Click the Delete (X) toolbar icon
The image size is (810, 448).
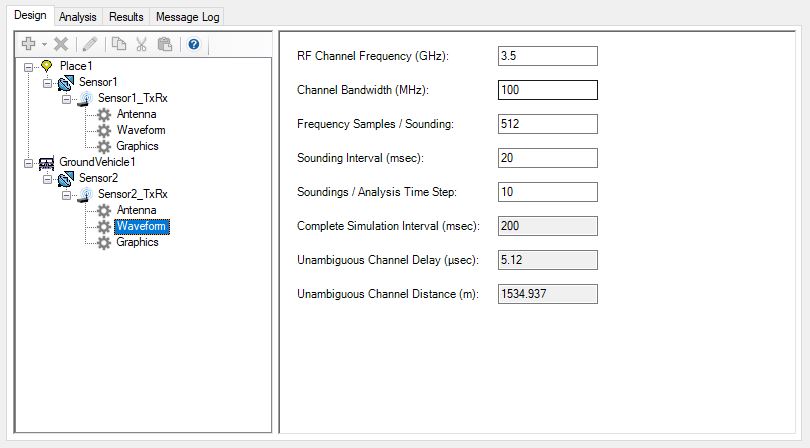tap(61, 44)
